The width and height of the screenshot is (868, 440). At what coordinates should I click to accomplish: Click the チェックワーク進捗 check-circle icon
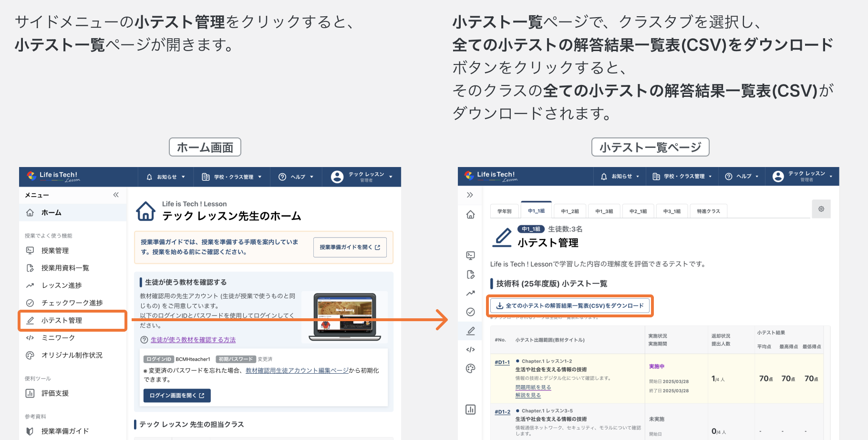coord(30,302)
